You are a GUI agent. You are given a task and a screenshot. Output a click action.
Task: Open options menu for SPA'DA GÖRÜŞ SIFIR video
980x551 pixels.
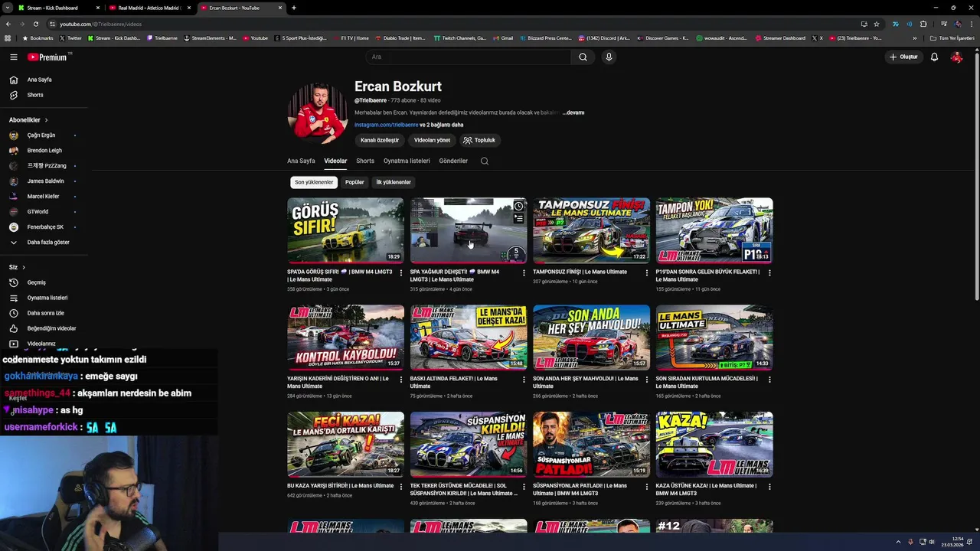[x=401, y=272]
